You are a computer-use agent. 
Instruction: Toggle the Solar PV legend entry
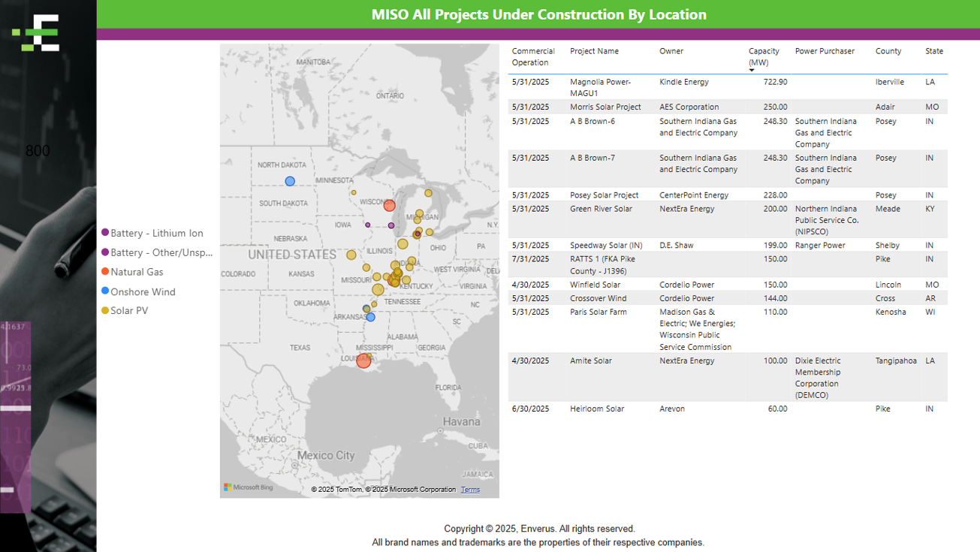(x=129, y=310)
